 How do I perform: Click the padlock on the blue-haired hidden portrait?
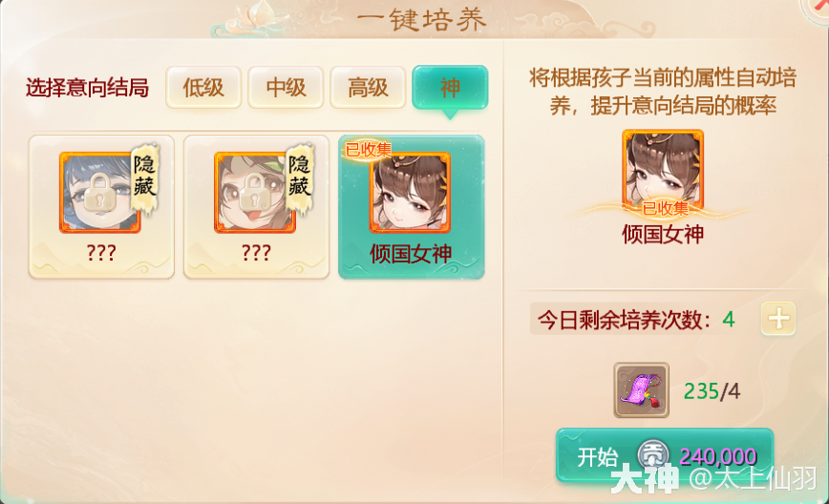[x=100, y=194]
